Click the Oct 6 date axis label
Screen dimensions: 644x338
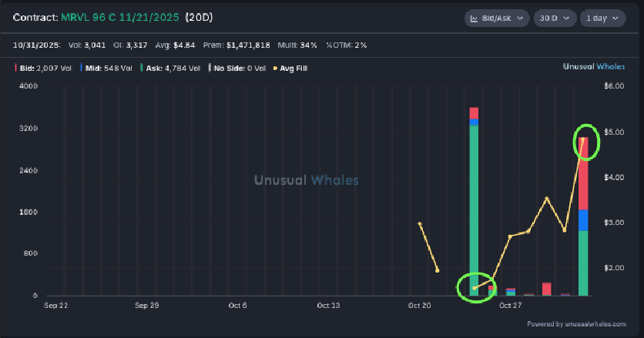(238, 306)
